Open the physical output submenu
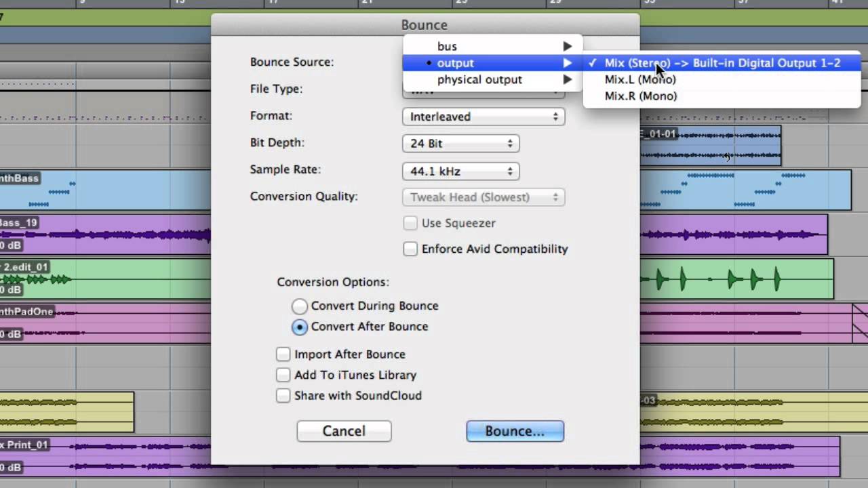868x488 pixels. tap(492, 79)
